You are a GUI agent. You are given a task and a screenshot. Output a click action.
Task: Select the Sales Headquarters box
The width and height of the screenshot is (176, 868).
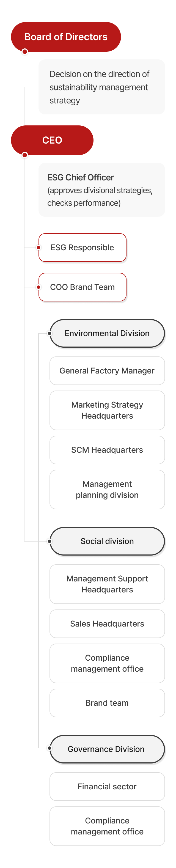[x=107, y=624]
